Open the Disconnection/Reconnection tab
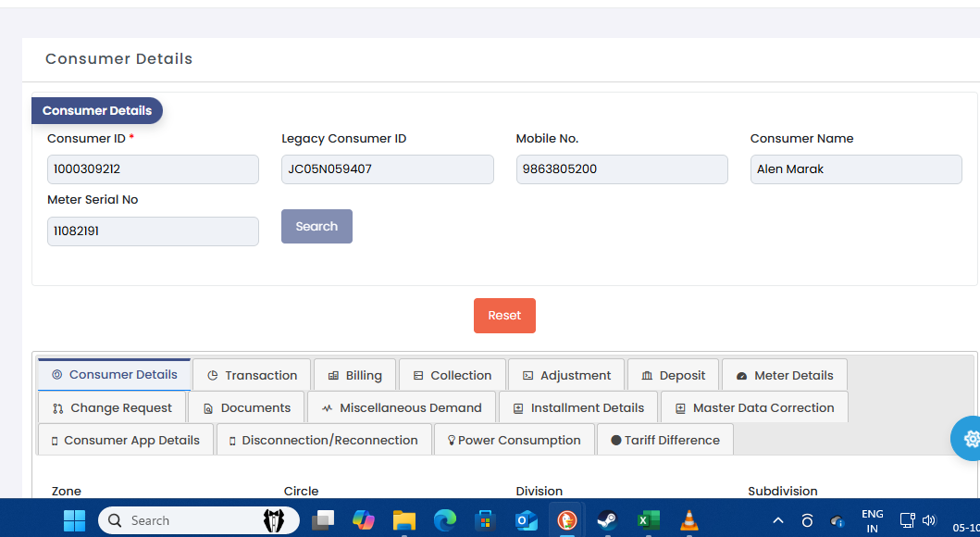This screenshot has height=537, width=980. [x=324, y=440]
